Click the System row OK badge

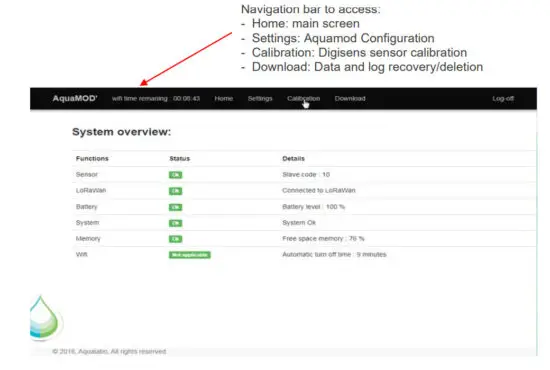[x=175, y=223]
